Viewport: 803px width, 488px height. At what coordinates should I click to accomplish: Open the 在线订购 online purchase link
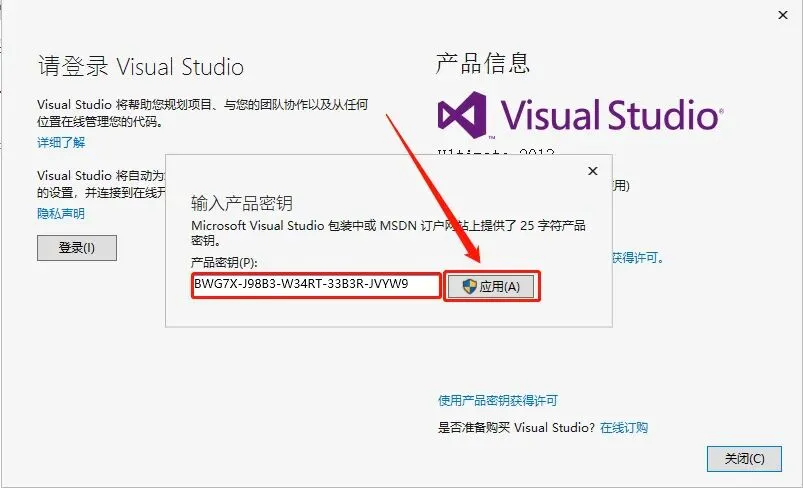[x=624, y=428]
